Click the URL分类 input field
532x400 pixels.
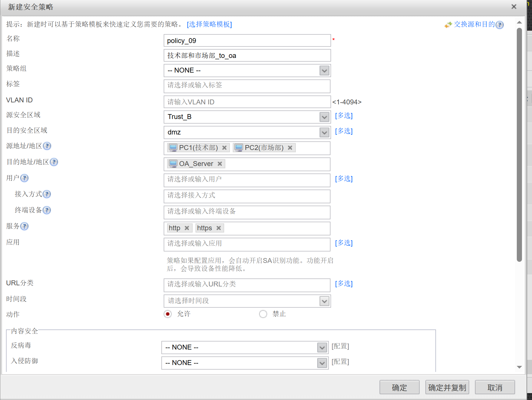(x=247, y=285)
